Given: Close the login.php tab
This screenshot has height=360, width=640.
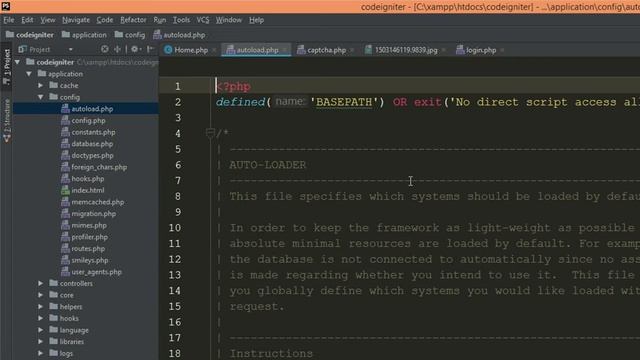Looking at the screenshot, I should click(502, 50).
